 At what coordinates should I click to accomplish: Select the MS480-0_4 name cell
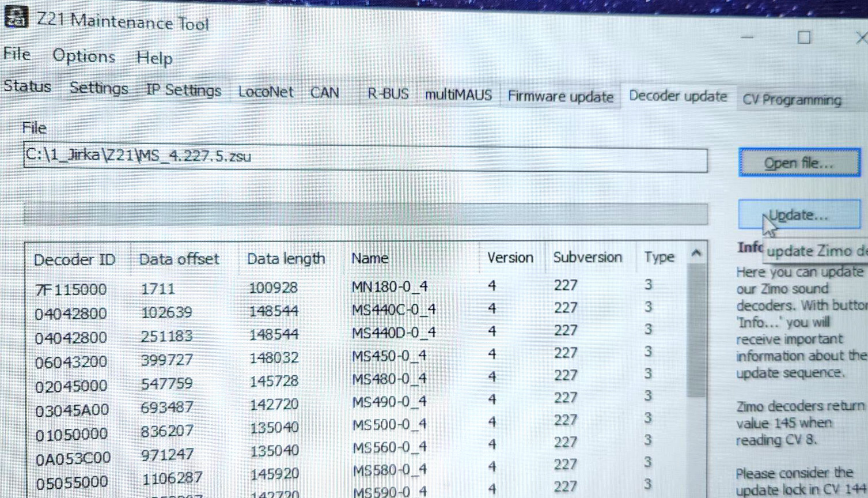(389, 379)
